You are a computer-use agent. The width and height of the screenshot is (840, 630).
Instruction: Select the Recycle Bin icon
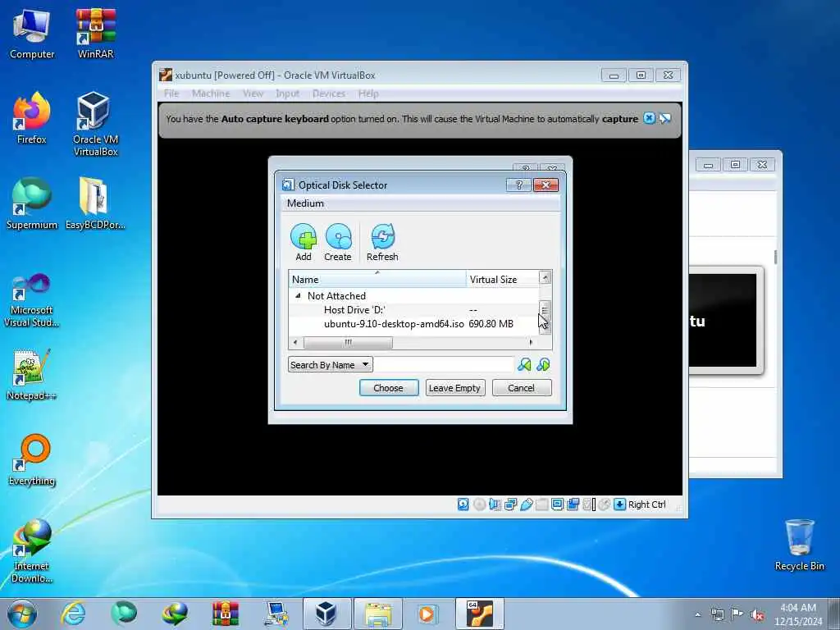click(x=799, y=545)
